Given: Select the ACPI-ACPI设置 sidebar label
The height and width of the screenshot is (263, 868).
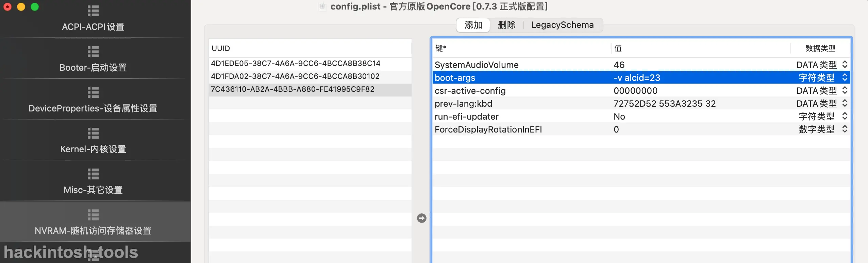Looking at the screenshot, I should pyautogui.click(x=93, y=27).
